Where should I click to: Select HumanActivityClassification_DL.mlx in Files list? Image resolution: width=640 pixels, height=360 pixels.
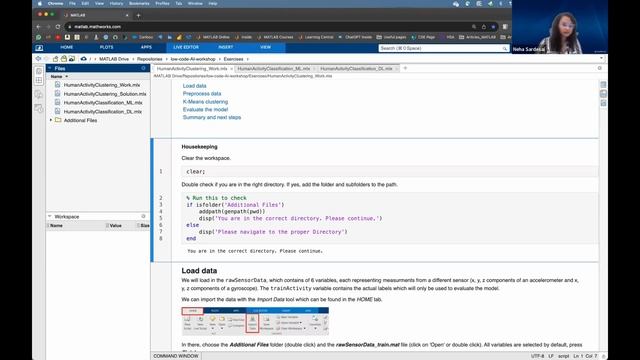coord(102,111)
